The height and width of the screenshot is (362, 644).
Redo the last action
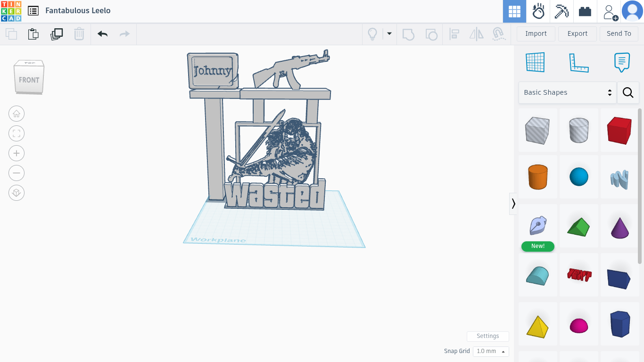[x=124, y=34]
